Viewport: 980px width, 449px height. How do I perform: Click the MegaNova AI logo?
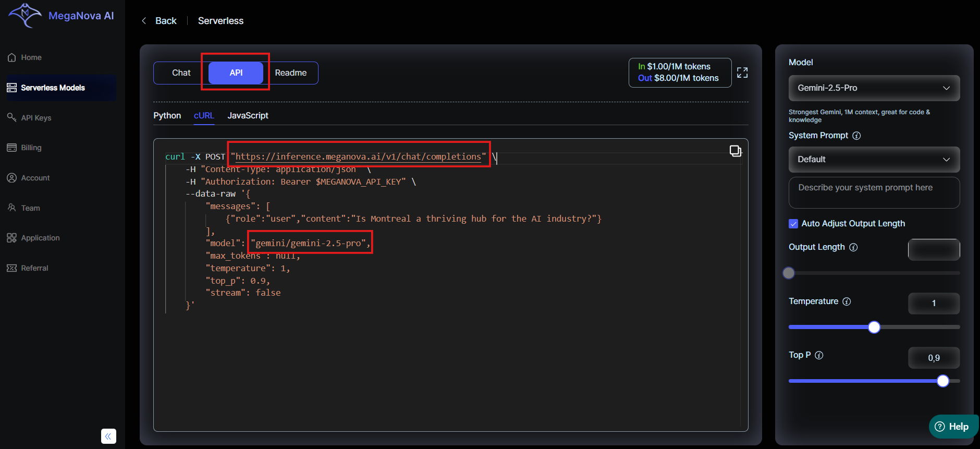[60, 16]
